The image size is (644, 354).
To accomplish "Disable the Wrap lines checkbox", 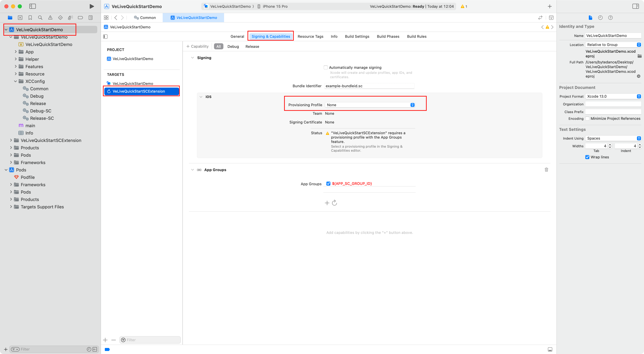I will [587, 157].
